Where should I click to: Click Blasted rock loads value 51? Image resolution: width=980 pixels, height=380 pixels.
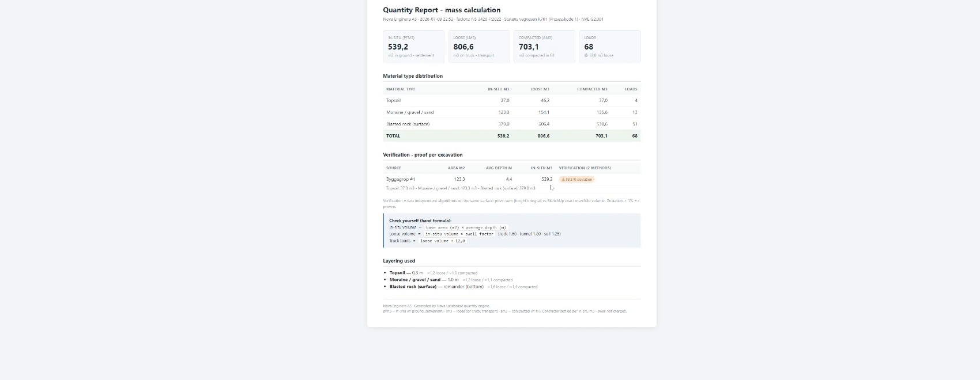tap(635, 124)
